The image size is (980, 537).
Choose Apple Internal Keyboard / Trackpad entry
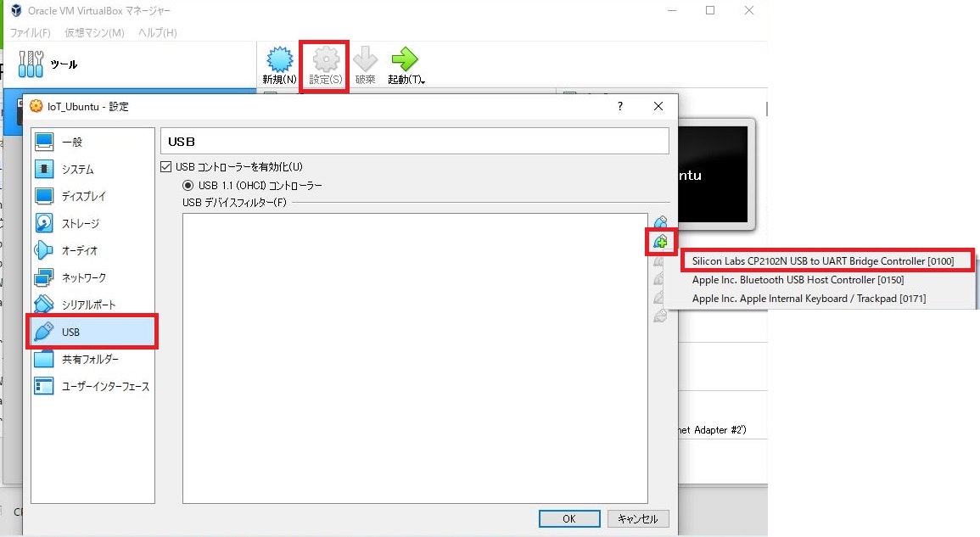coord(809,299)
